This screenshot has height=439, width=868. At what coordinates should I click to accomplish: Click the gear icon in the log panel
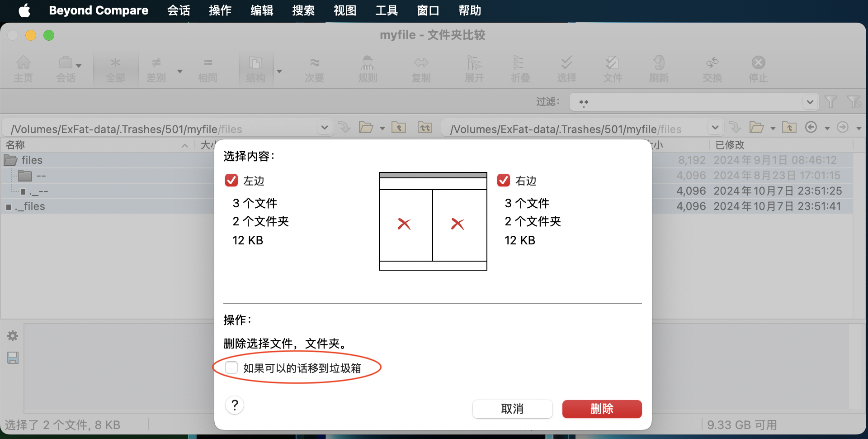click(13, 335)
